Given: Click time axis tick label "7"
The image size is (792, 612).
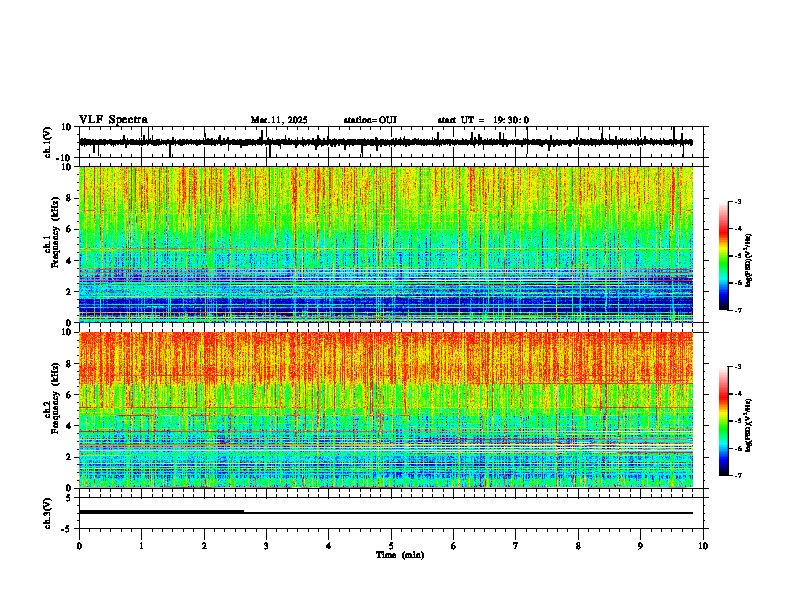Looking at the screenshot, I should (516, 546).
